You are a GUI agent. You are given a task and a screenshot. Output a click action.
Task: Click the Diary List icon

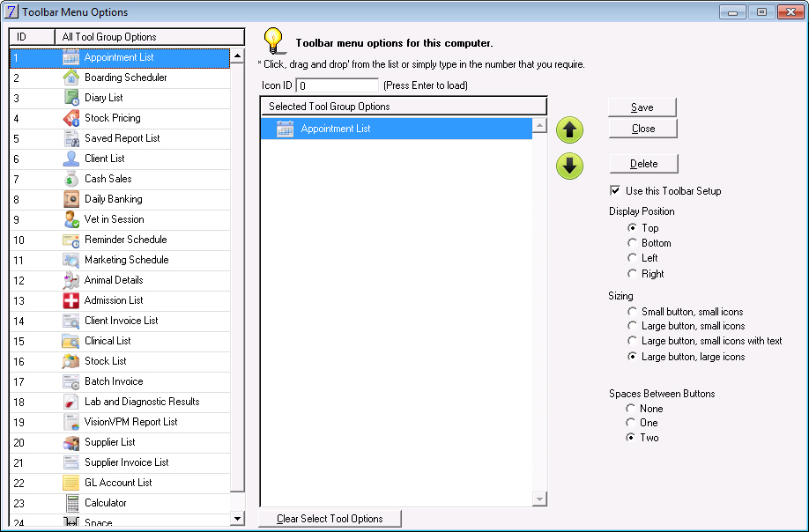pos(71,98)
